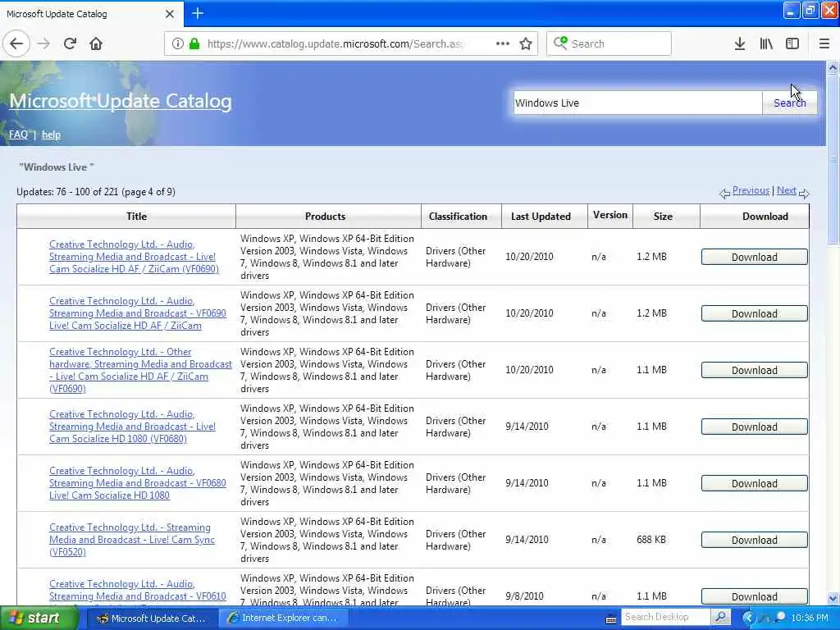
Task: Download the VF0610 driver dated 9/8/2010
Action: pos(755,596)
